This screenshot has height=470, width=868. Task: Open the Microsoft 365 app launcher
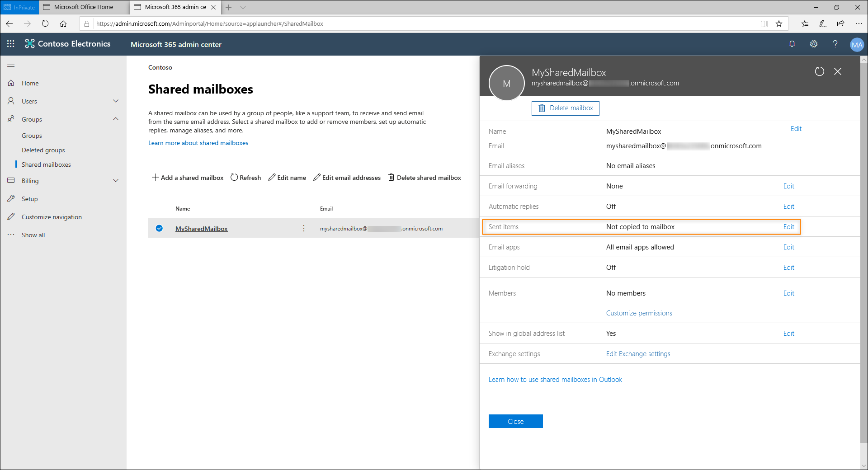pos(10,44)
